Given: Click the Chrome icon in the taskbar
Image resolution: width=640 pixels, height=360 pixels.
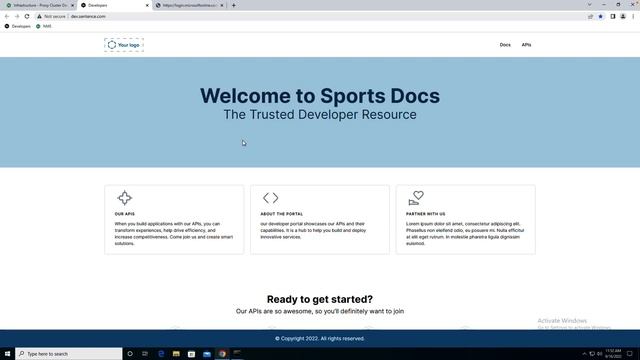Looking at the screenshot, I should coord(222,354).
